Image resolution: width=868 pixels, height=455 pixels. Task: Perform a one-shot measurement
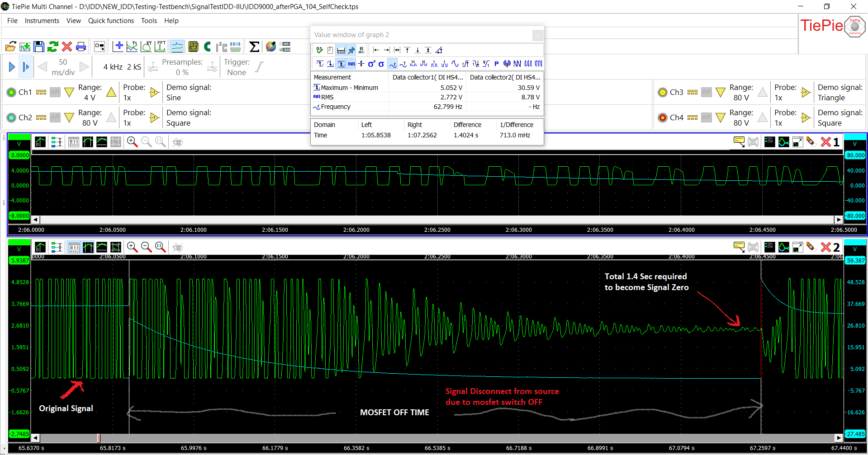point(26,67)
